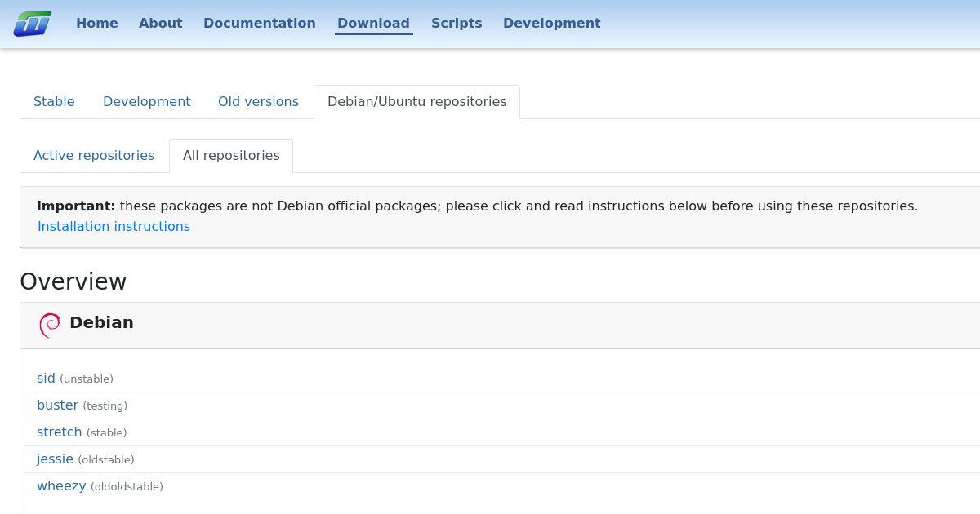Click the '(stable)' label beside stretch
The image size is (980, 514).
[107, 433]
